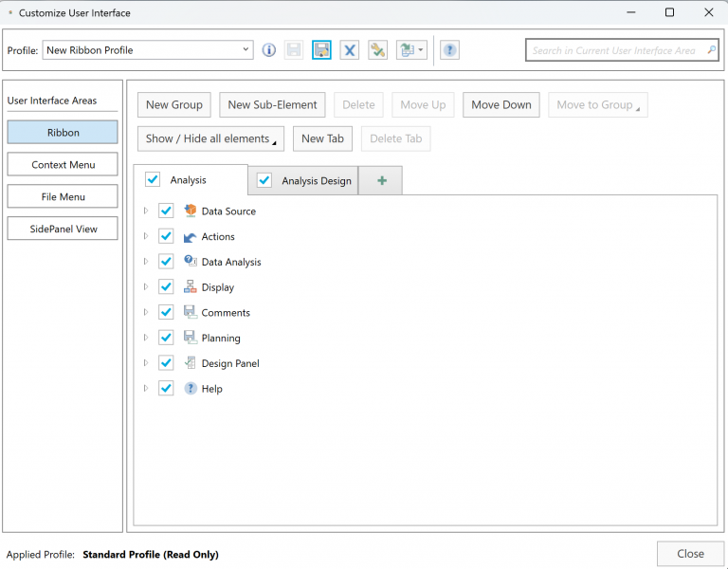This screenshot has width=728, height=569.
Task: Click the Data Analysis group icon
Action: 191,261
